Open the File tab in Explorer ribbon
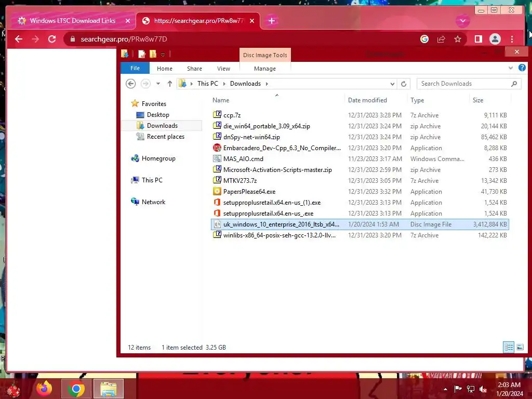The width and height of the screenshot is (532, 399). point(135,68)
